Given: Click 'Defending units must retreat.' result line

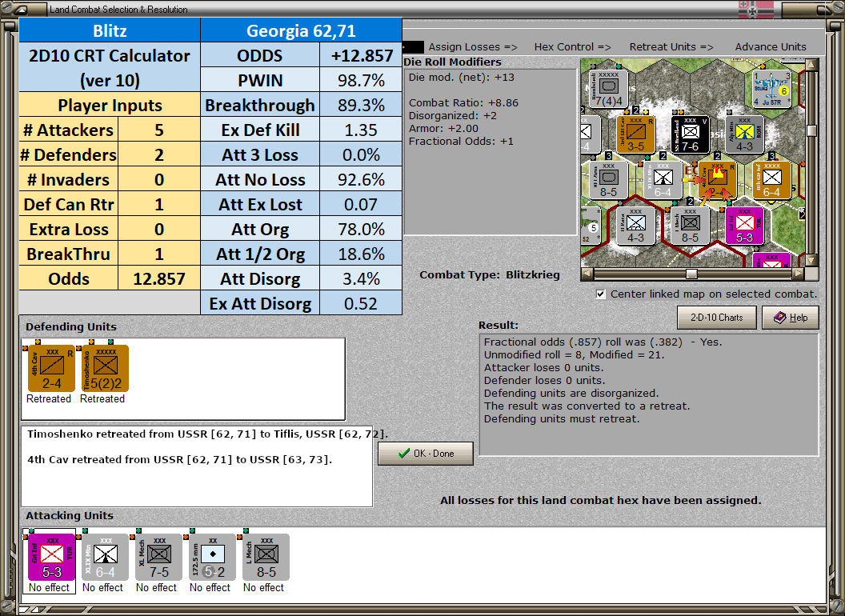Looking at the screenshot, I should pyautogui.click(x=562, y=418).
